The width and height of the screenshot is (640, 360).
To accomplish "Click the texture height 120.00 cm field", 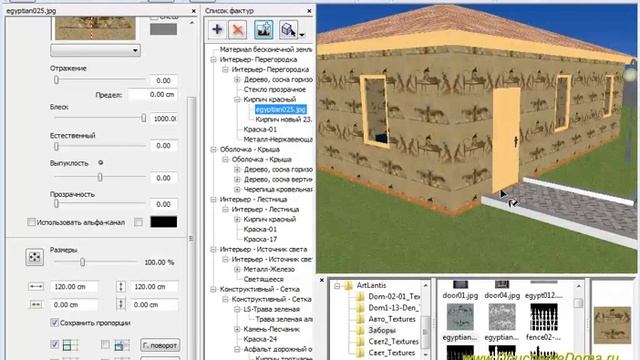I will [154, 287].
